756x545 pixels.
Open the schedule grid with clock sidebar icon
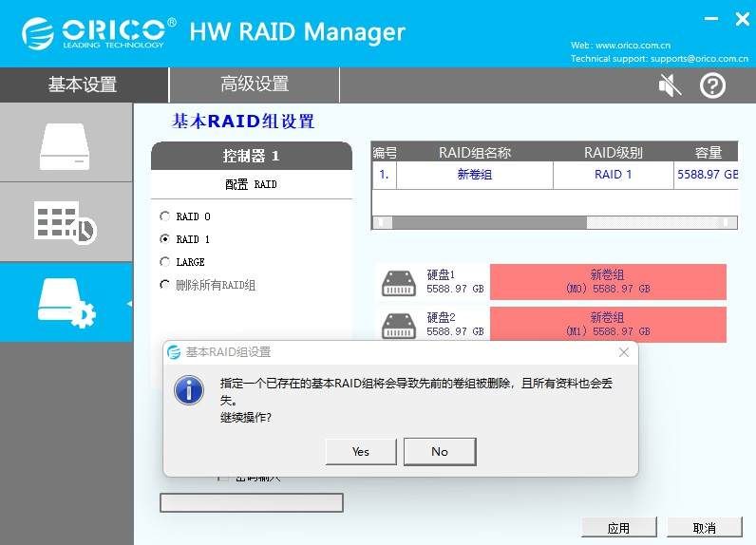[66, 222]
